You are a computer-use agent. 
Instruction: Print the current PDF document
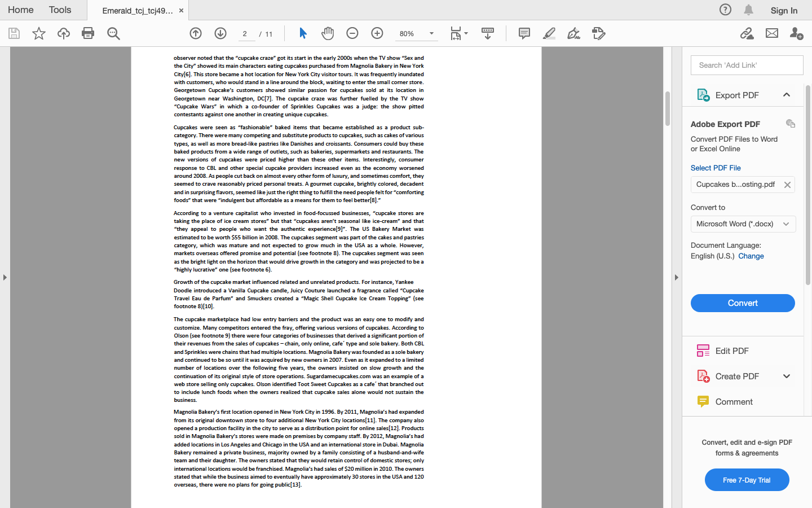(88, 33)
